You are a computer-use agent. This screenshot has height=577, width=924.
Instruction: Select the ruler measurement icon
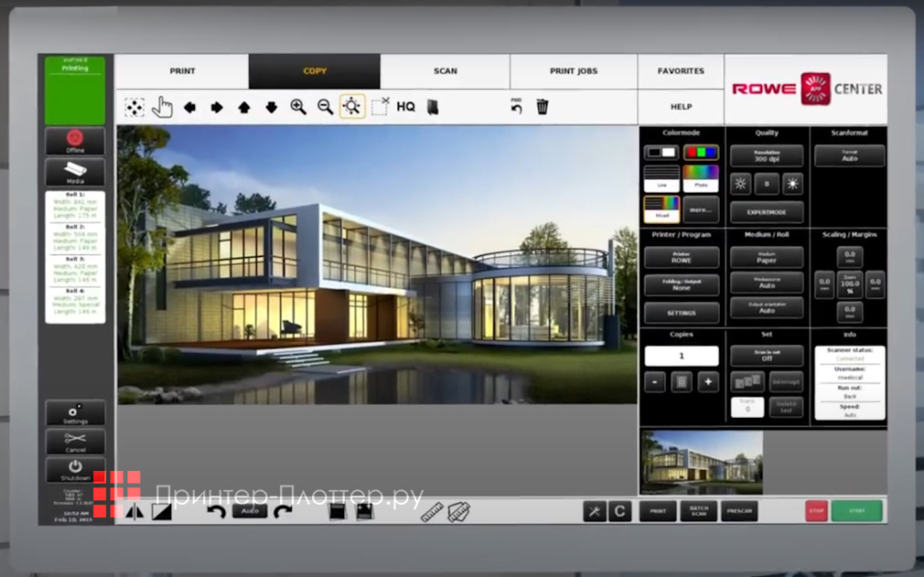431,511
